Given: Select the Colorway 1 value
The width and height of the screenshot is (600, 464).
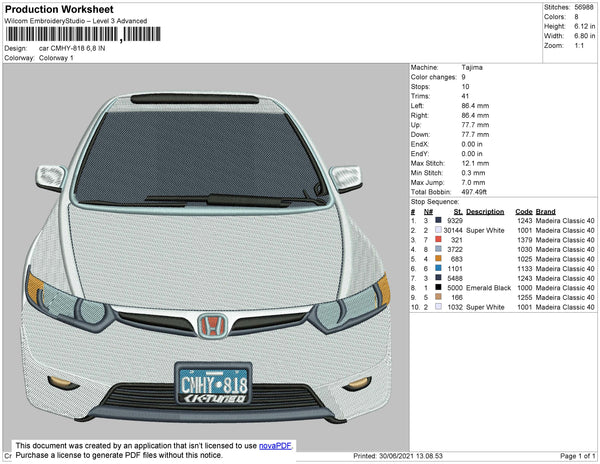Looking at the screenshot, I should tap(56, 58).
